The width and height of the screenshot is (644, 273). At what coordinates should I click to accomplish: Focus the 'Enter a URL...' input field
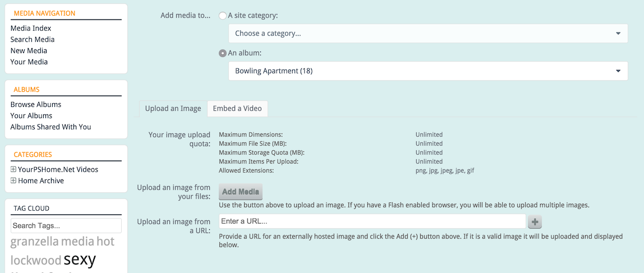[372, 221]
